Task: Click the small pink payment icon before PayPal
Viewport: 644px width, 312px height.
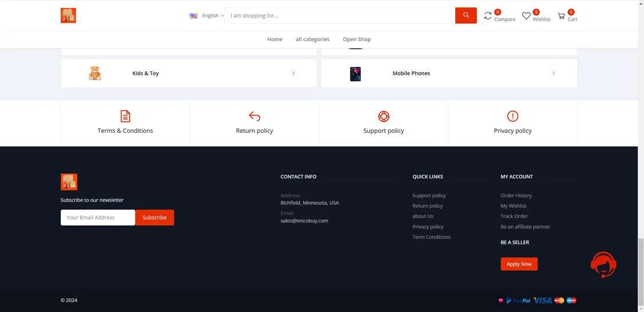Action: (500, 301)
